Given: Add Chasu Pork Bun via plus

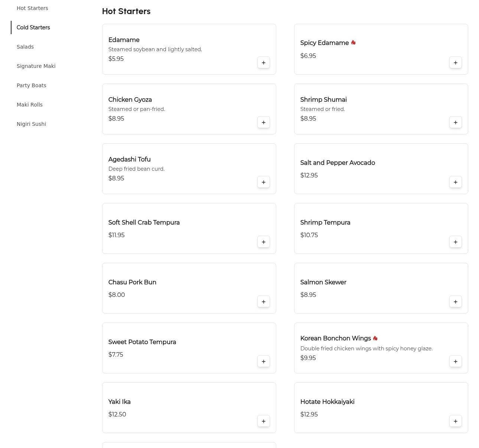Looking at the screenshot, I should (263, 302).
